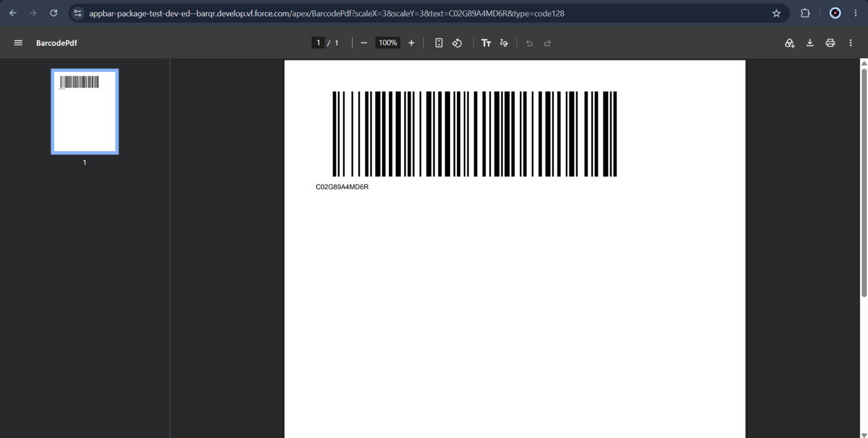This screenshot has height=438, width=868.
Task: Redo the last annotation
Action: click(x=547, y=43)
